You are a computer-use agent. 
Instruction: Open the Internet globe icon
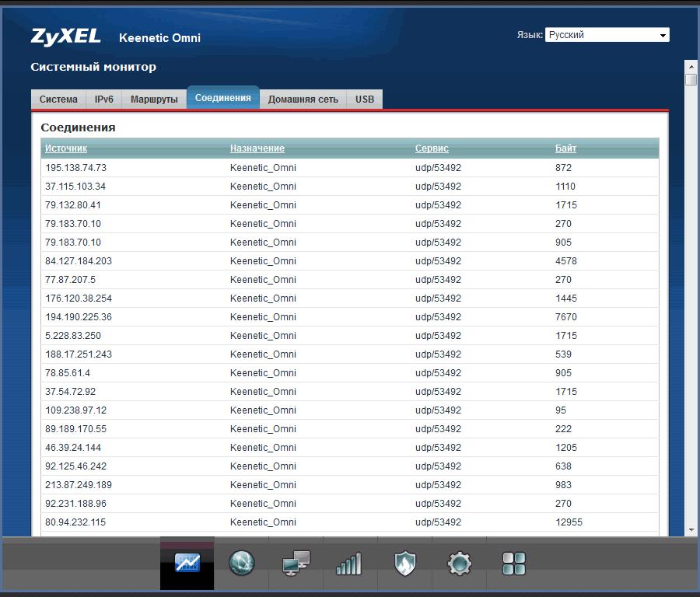[x=242, y=563]
